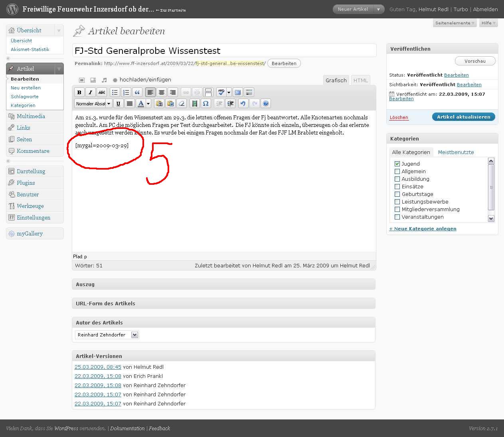Insert a numbered list
The image size is (504, 437).
[126, 93]
